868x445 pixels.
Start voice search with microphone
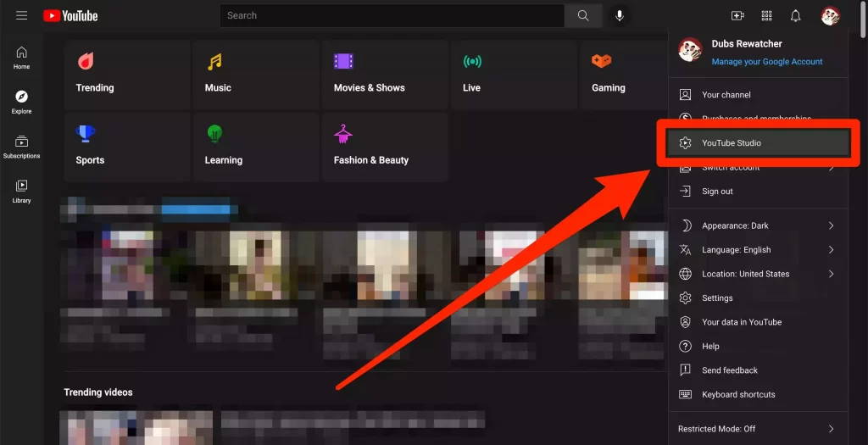tap(620, 15)
